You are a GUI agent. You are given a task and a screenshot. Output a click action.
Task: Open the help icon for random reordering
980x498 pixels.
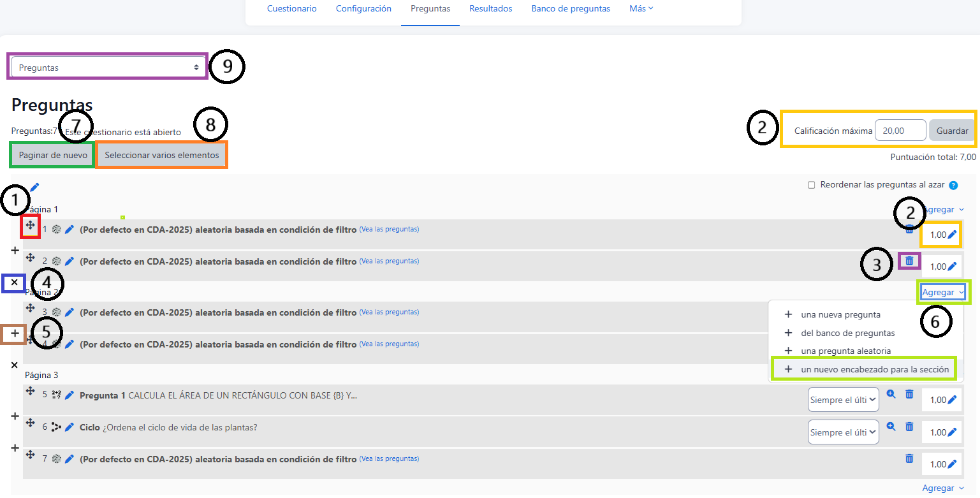(953, 186)
